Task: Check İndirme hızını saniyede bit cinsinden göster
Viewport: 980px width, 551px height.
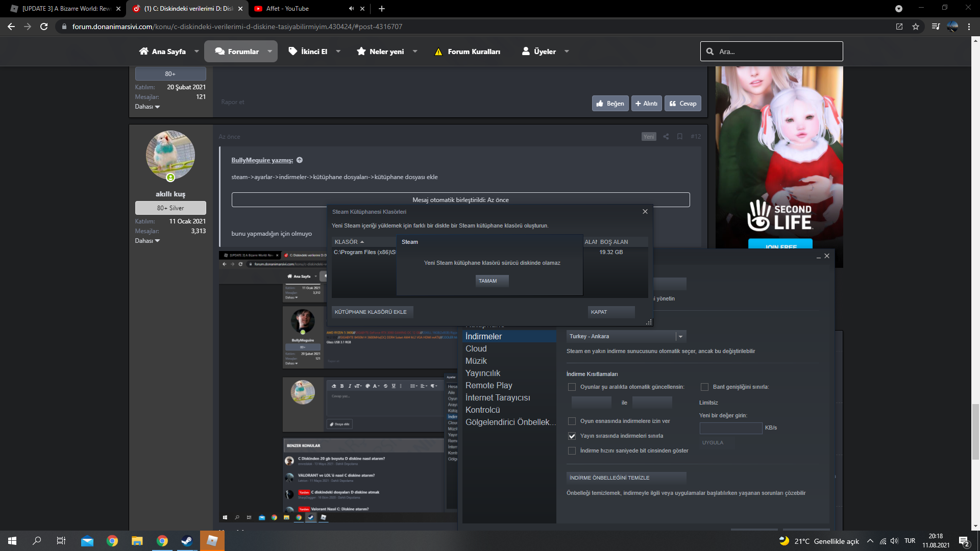Action: [572, 451]
